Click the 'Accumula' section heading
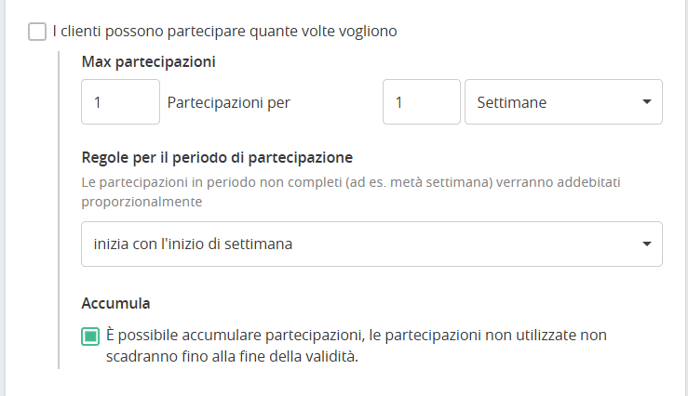The image size is (688, 396). coord(115,303)
